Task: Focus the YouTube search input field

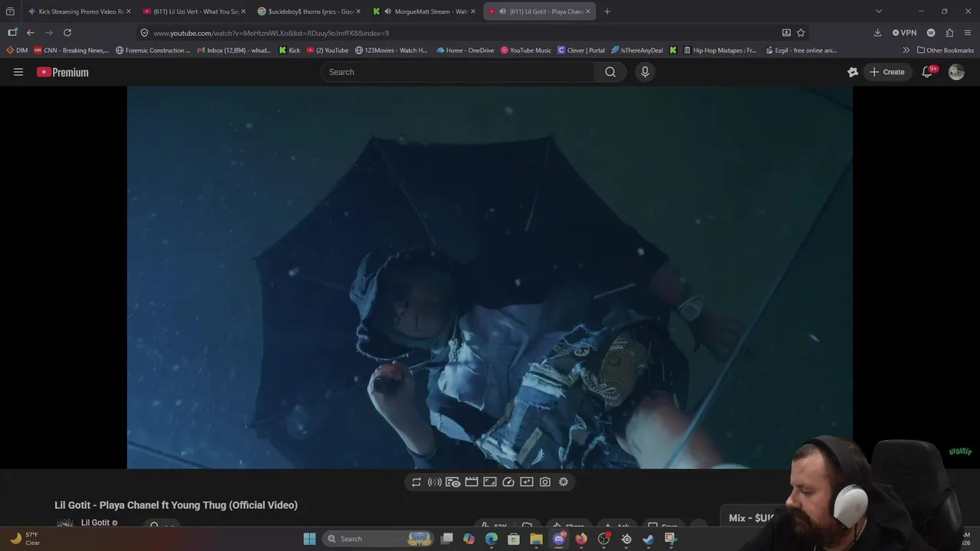Action: pyautogui.click(x=458, y=72)
